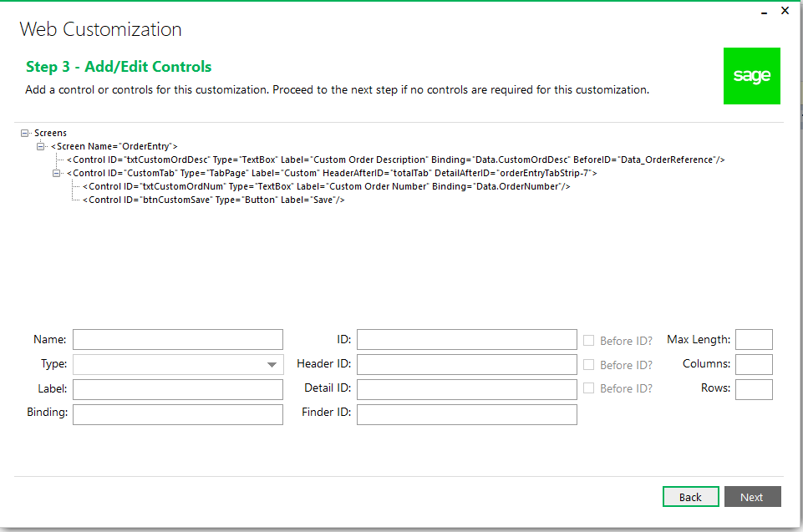The height and width of the screenshot is (532, 803).
Task: Focus the Finder ID input field
Action: 467,415
